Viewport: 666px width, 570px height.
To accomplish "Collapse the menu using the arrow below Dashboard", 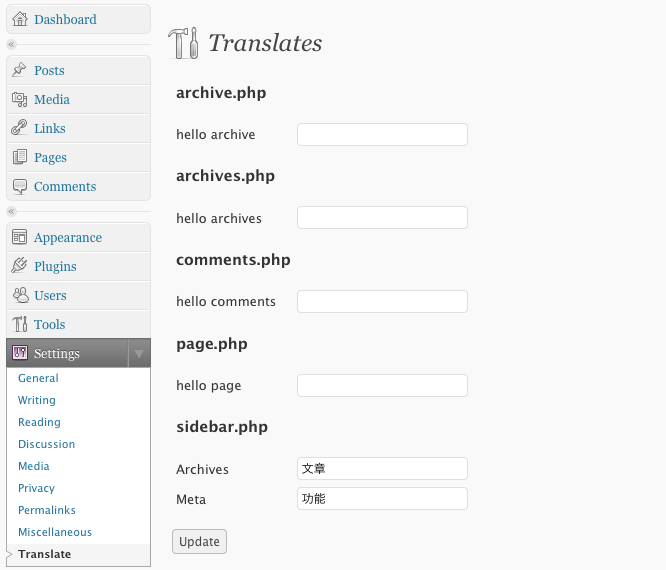I will pos(11,44).
